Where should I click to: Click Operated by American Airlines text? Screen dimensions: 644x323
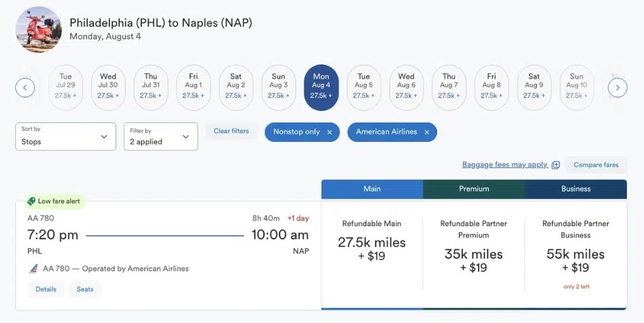coord(135,269)
